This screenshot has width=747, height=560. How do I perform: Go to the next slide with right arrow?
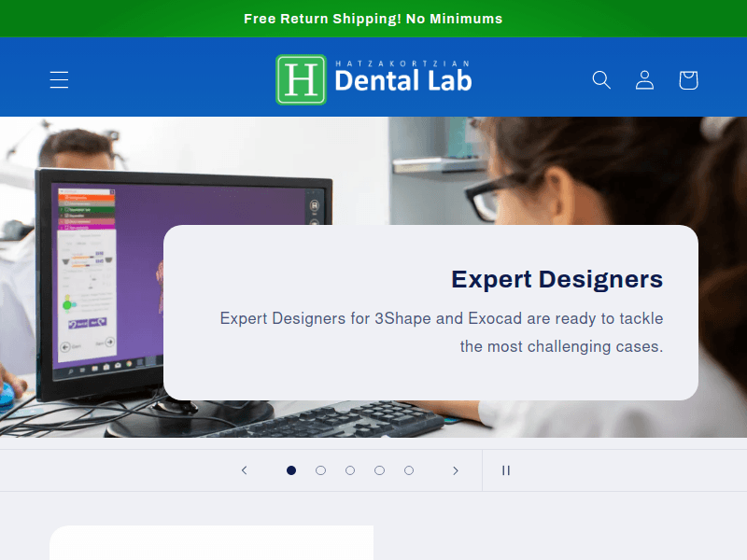tap(456, 470)
